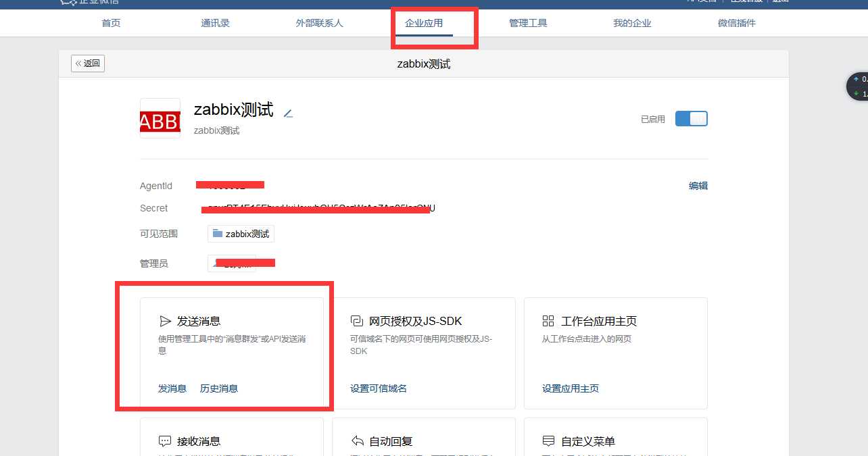Image resolution: width=868 pixels, height=456 pixels.
Task: Click the 可见范围 label
Action: (x=159, y=234)
